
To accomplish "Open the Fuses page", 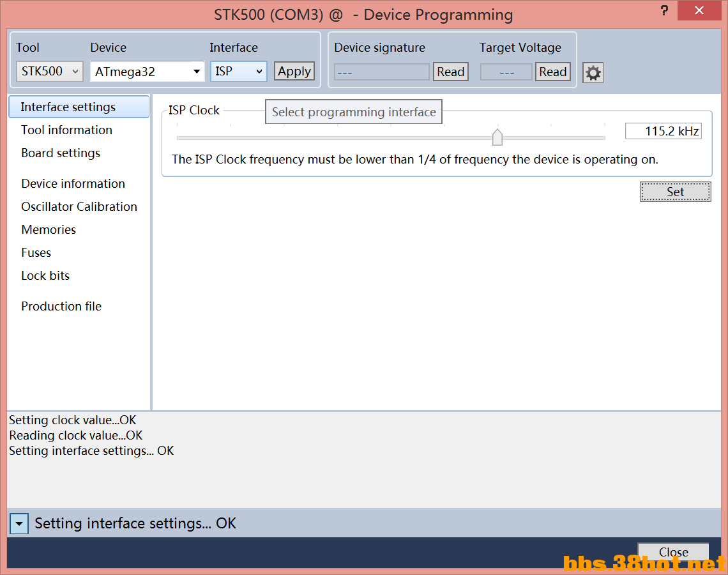I will pos(36,252).
